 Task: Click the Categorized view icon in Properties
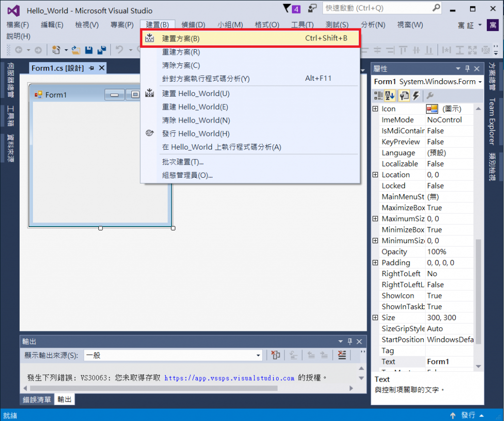click(x=378, y=96)
